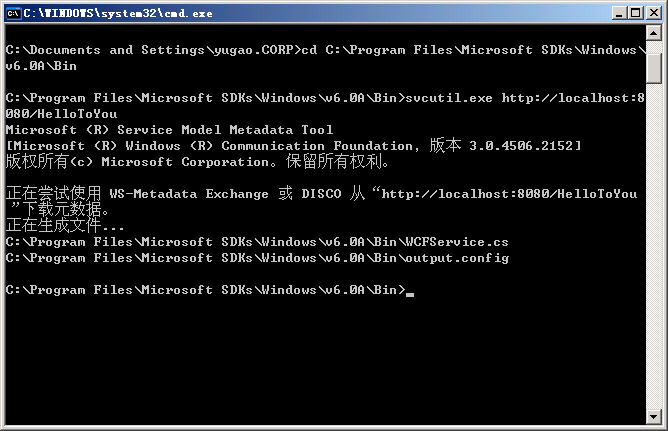
Task: Click the scrollbar down arrow
Action: pos(654,416)
